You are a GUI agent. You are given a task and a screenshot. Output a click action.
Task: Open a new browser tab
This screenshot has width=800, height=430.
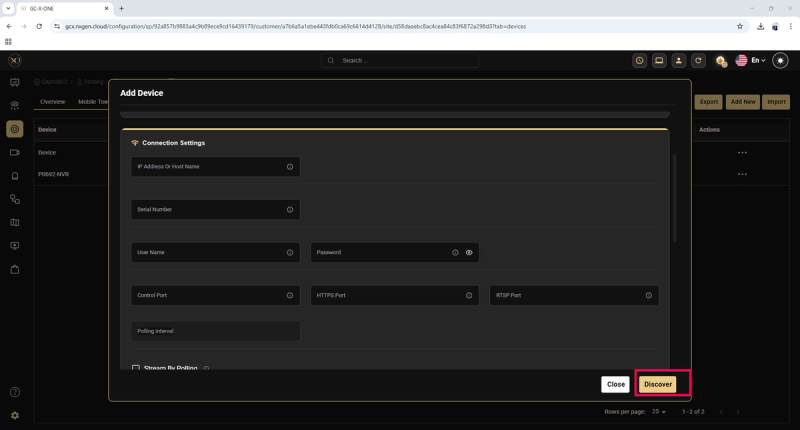coord(121,8)
